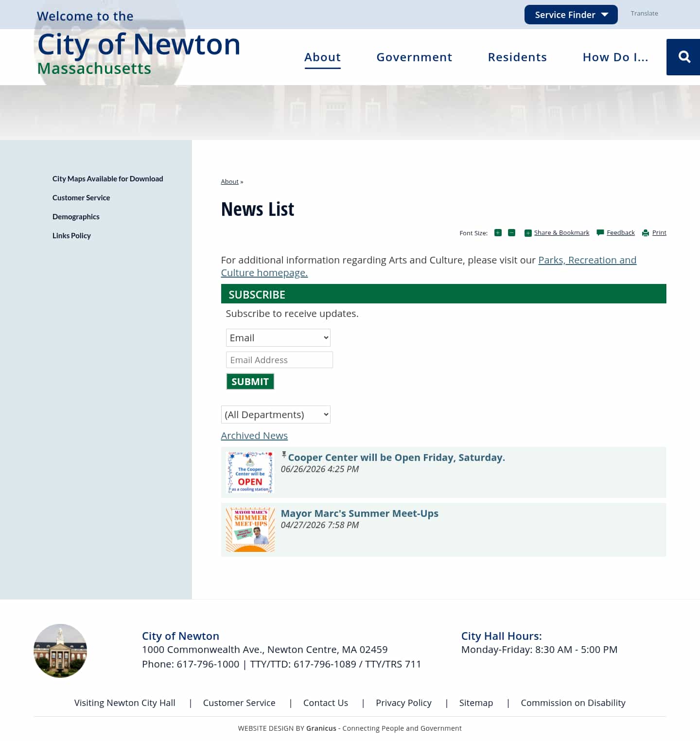Click the Translate link
The height and width of the screenshot is (741, 700).
pos(644,14)
